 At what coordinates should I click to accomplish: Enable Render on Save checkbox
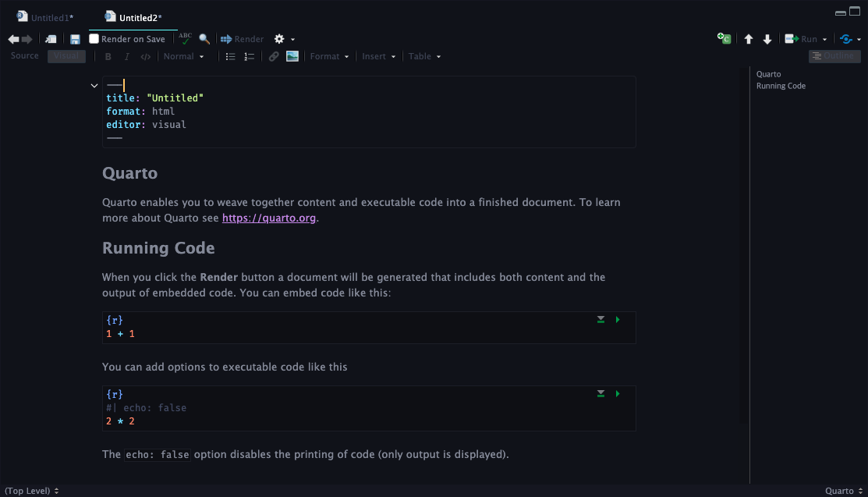point(94,39)
